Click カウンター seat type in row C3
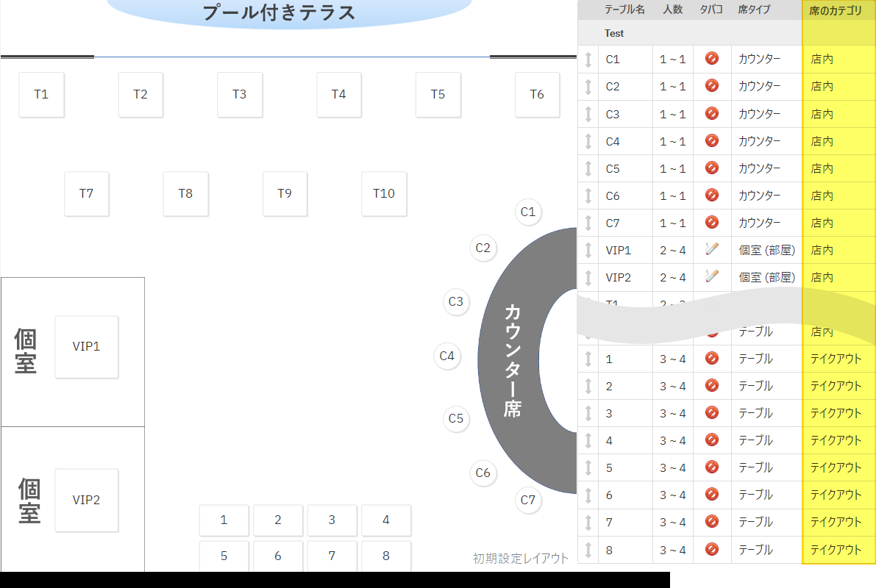The height and width of the screenshot is (588, 876). pos(759,114)
